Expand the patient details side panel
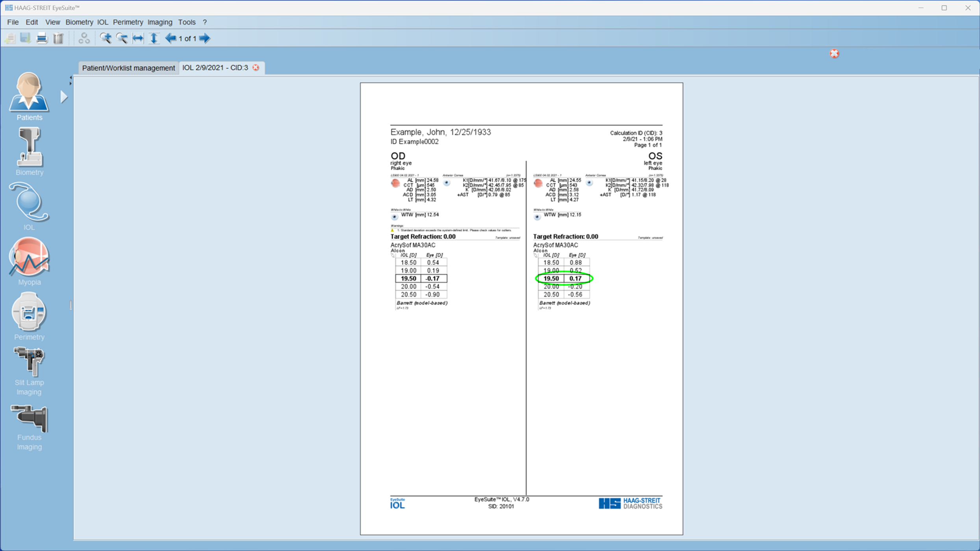Screen dimensions: 980x551 click(x=64, y=96)
